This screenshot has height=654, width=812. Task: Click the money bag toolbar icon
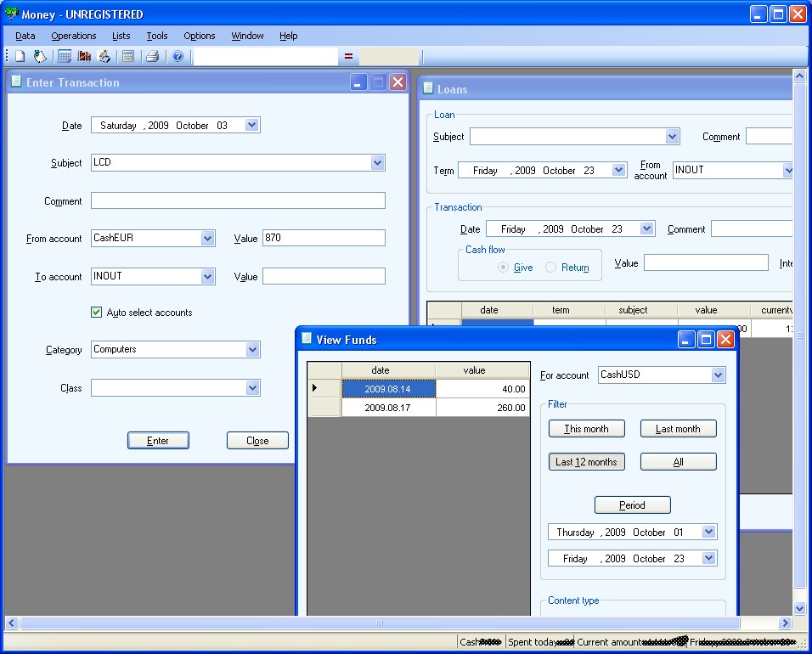pyautogui.click(x=40, y=57)
